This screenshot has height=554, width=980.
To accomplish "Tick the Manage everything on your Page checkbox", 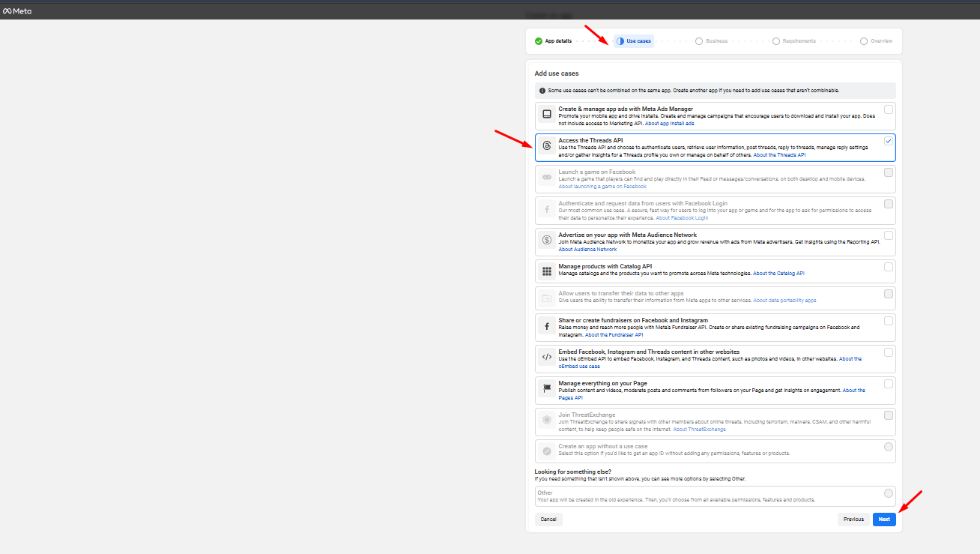I will pos(888,384).
